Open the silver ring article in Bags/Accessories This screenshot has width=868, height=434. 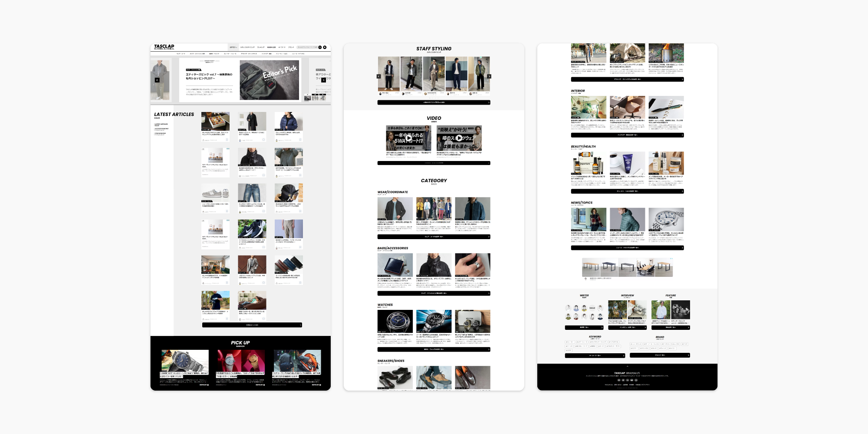coord(473,264)
